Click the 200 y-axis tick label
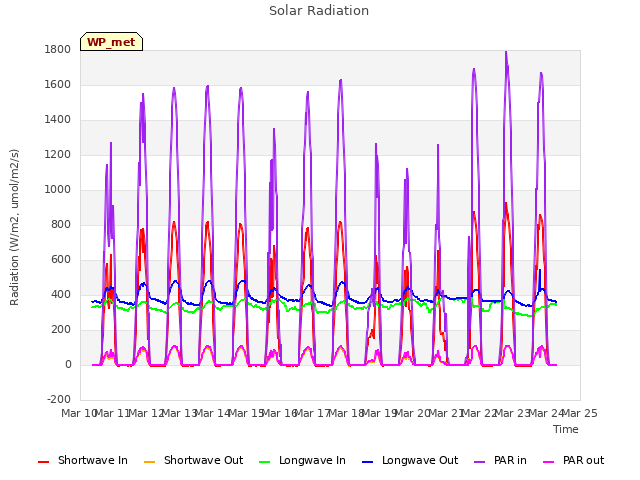640x480 pixels. point(61,329)
